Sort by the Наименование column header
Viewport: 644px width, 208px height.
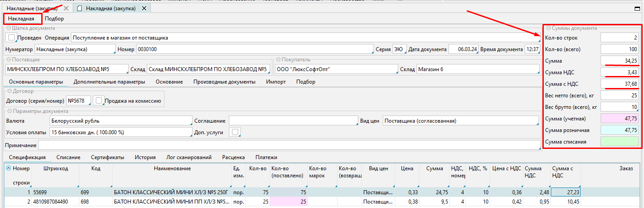[172, 168]
